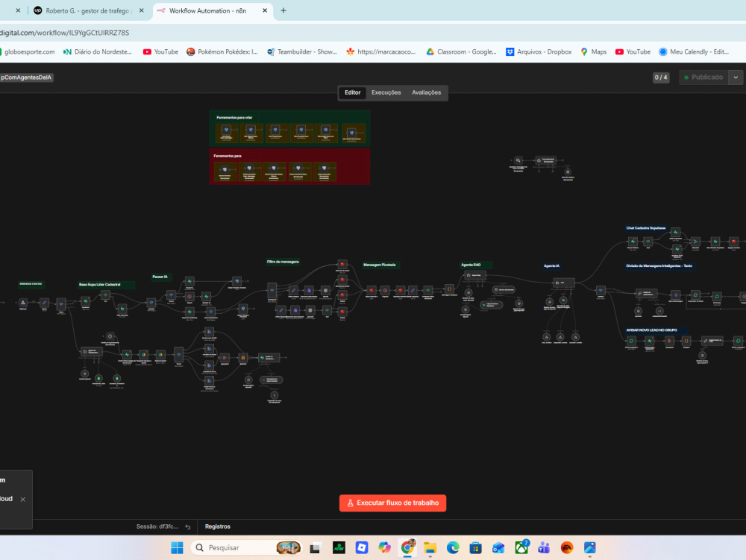Open Microsoft Teams from the taskbar

pyautogui.click(x=544, y=547)
